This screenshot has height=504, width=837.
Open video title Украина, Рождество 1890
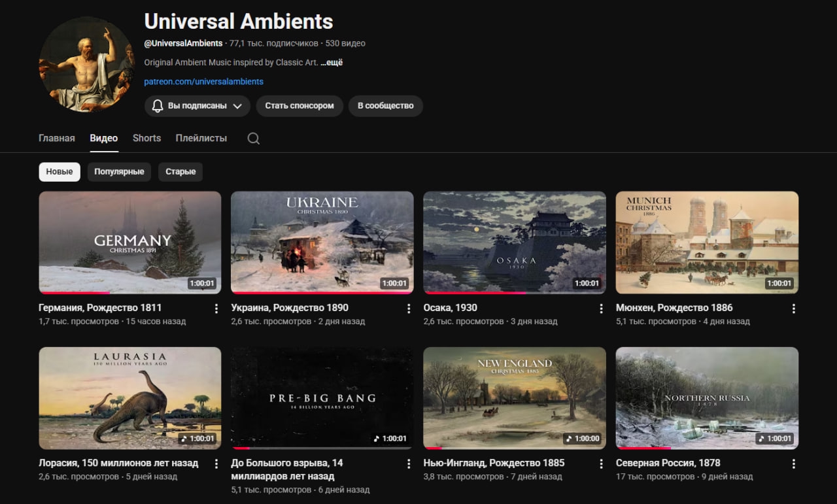point(290,308)
